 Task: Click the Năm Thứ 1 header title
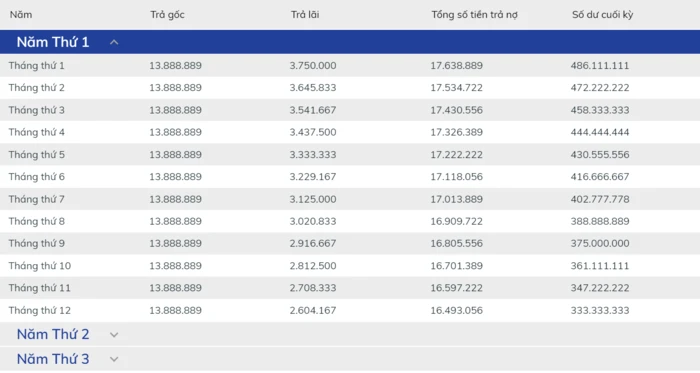coord(53,42)
